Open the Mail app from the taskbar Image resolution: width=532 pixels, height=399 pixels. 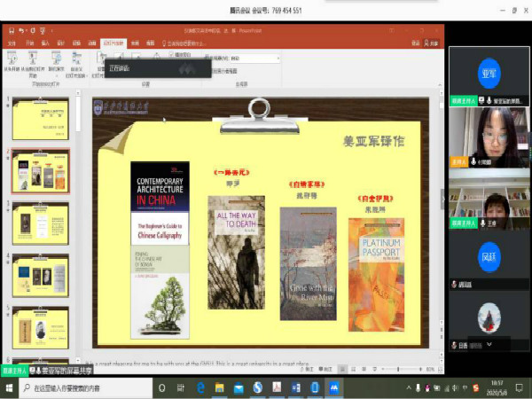(239, 387)
